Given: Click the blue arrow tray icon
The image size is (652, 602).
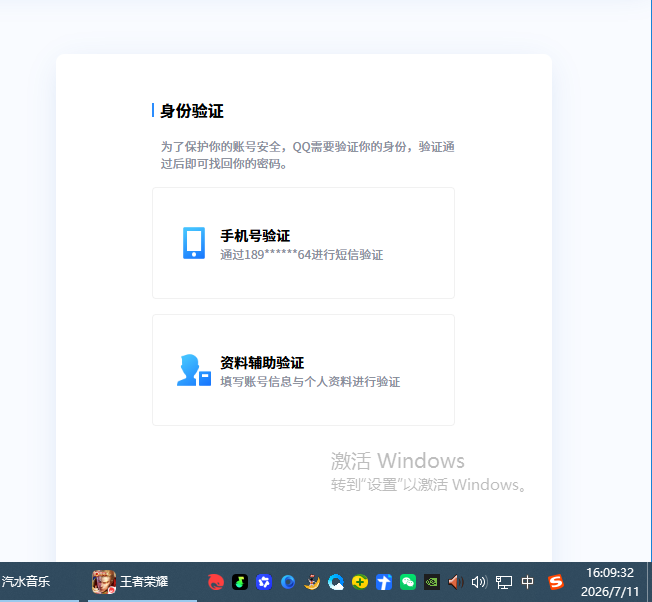Looking at the screenshot, I should (x=384, y=582).
